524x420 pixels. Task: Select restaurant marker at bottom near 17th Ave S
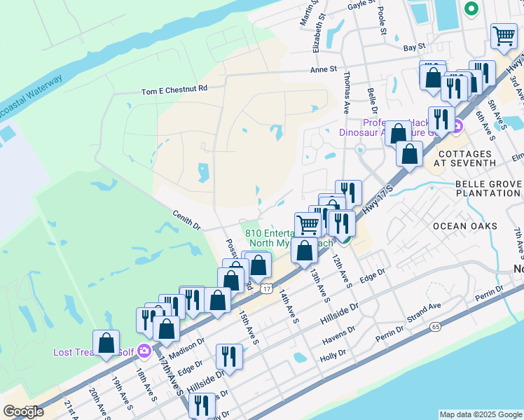pos(202,405)
